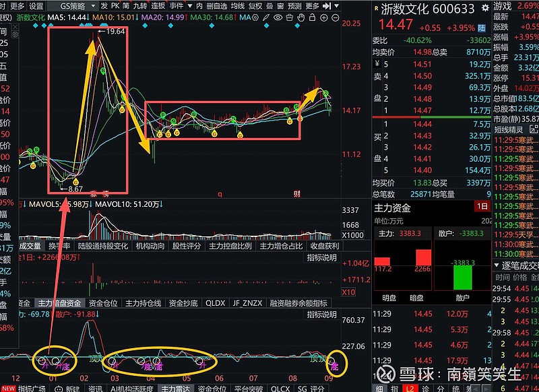Toggle the chart lock icon
The width and height of the screenshot is (539, 392).
312,18
